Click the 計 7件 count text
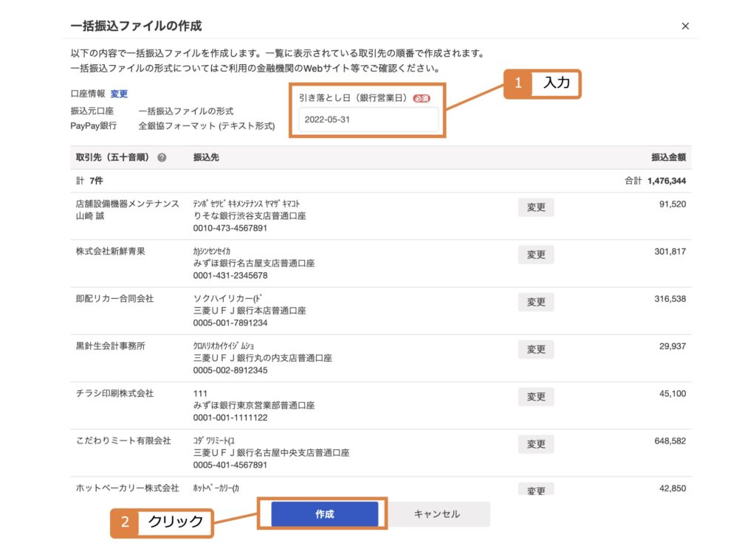The height and width of the screenshot is (560, 756). tap(89, 181)
